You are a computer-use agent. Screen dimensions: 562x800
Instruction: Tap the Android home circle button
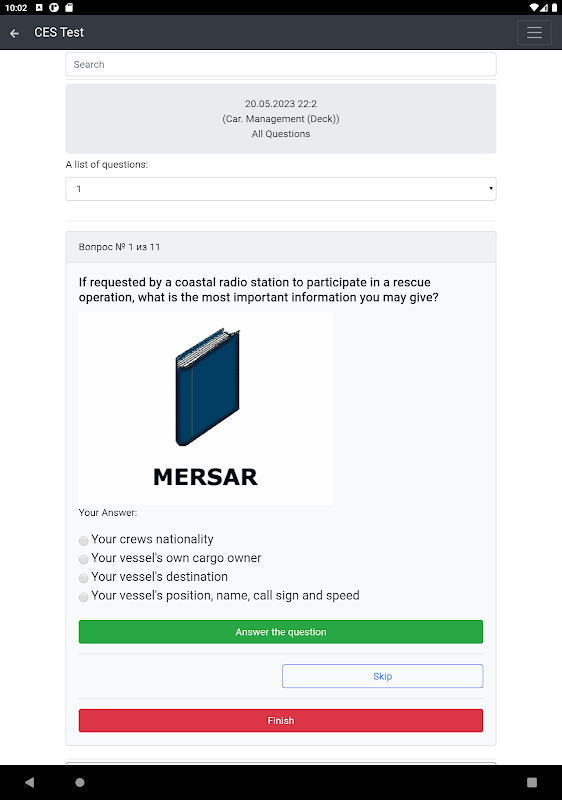pyautogui.click(x=80, y=782)
